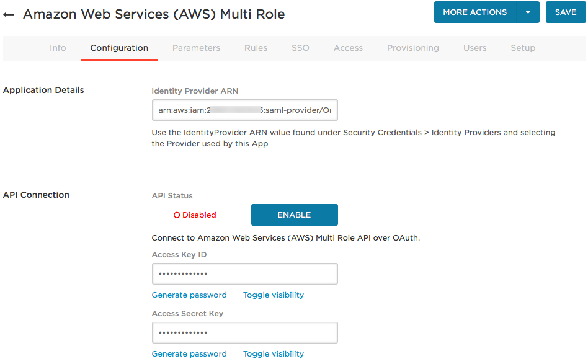Viewport: 588px width, 364px height.
Task: Click the MORE ACTIONS button
Action: click(x=474, y=12)
